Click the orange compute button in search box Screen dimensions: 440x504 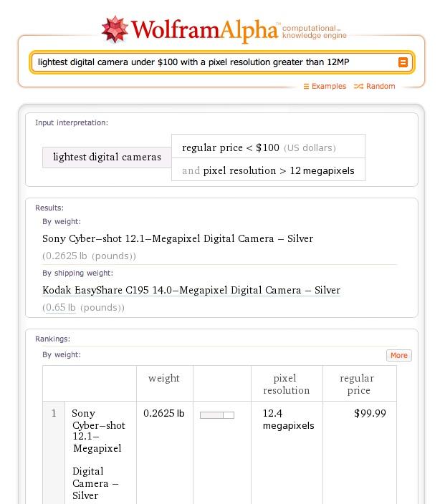[403, 62]
